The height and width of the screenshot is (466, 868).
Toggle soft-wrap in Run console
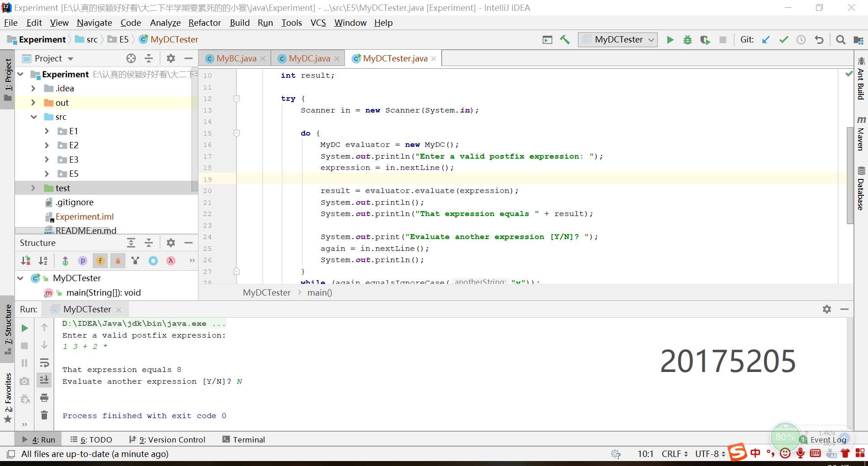coord(44,363)
